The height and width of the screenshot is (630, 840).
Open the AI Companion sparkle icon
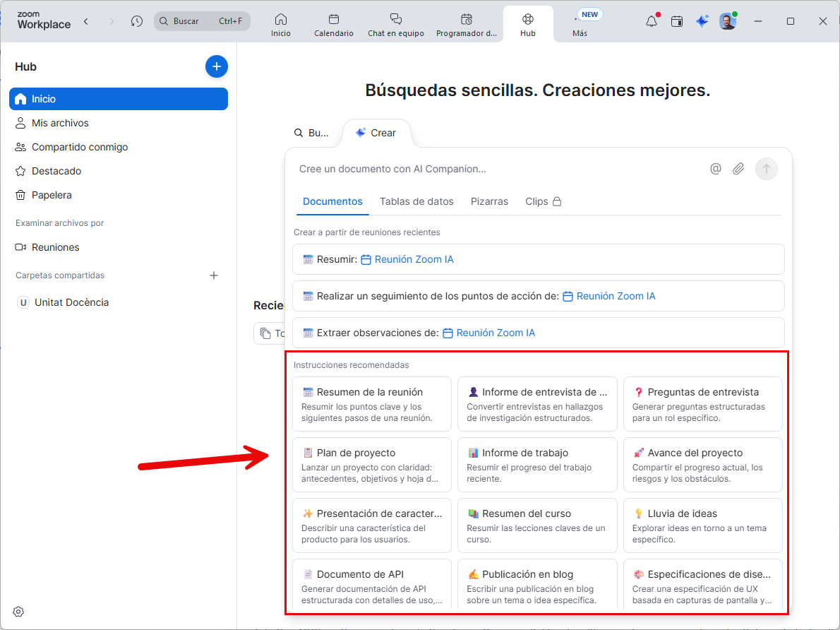click(x=702, y=21)
